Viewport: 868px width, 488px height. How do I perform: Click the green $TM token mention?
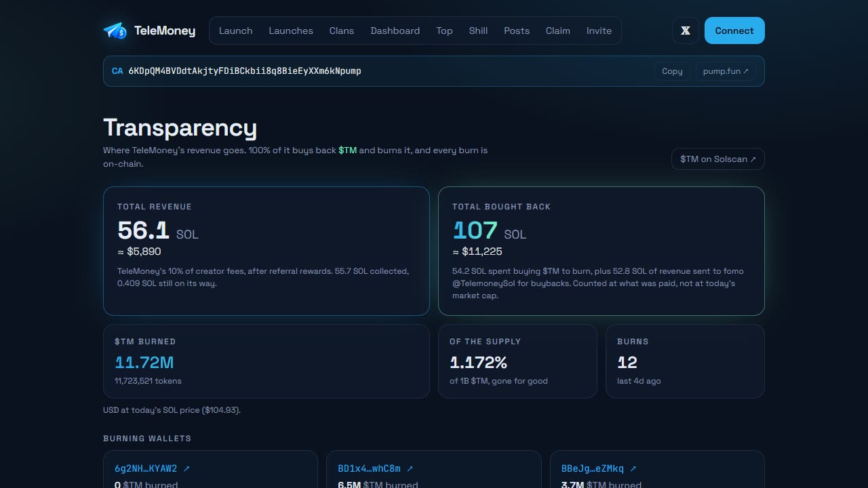click(347, 150)
